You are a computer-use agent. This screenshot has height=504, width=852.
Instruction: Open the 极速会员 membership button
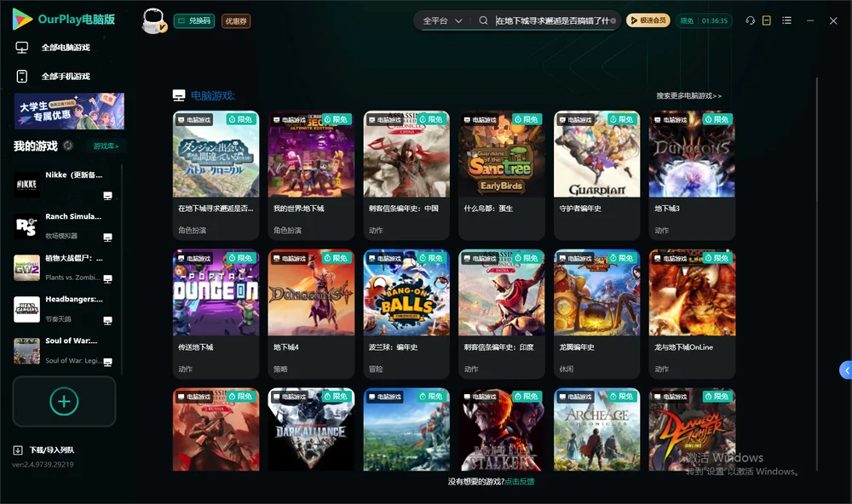[648, 20]
